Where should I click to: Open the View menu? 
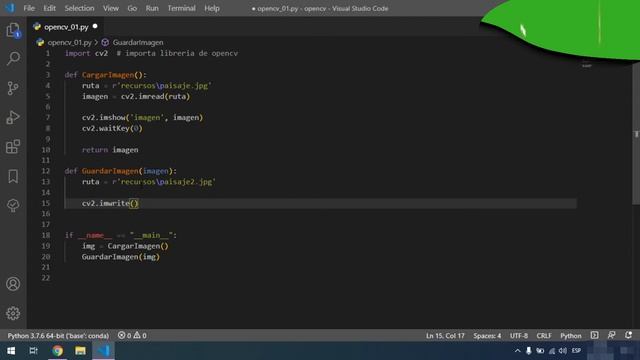(x=111, y=8)
